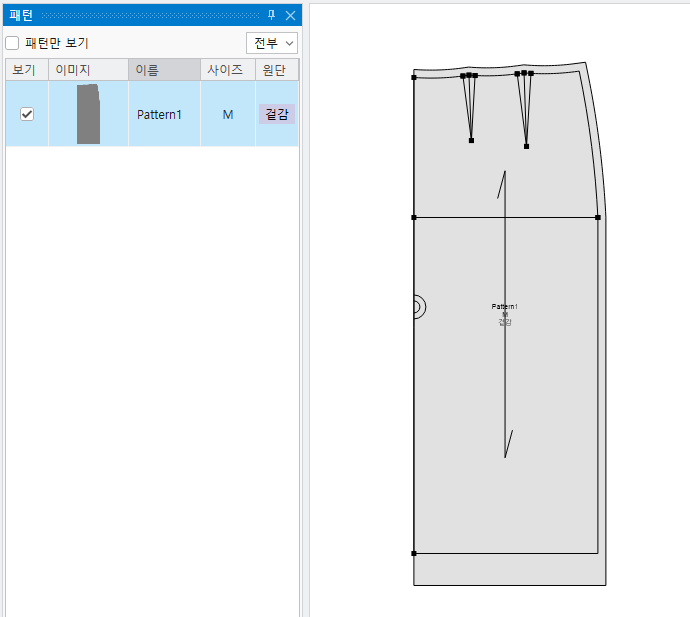Pin the 패턴 panel with pushpin icon
690x617 pixels.
(x=272, y=15)
